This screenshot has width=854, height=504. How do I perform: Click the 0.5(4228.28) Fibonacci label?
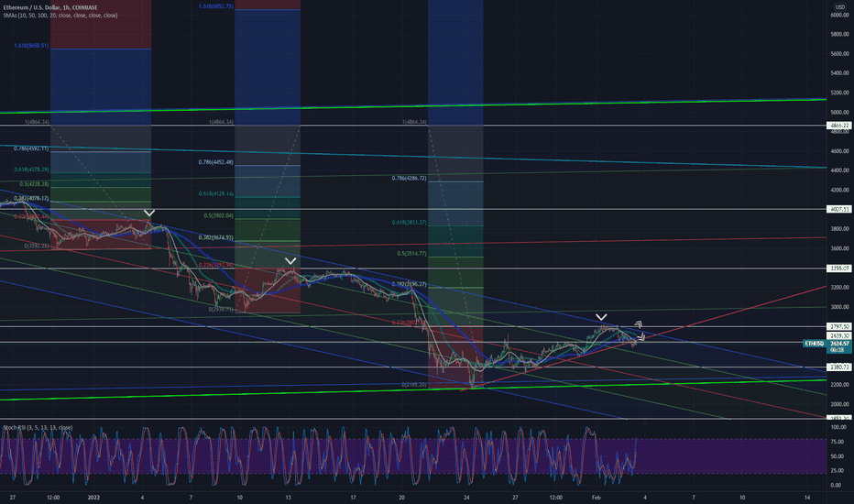click(x=34, y=184)
